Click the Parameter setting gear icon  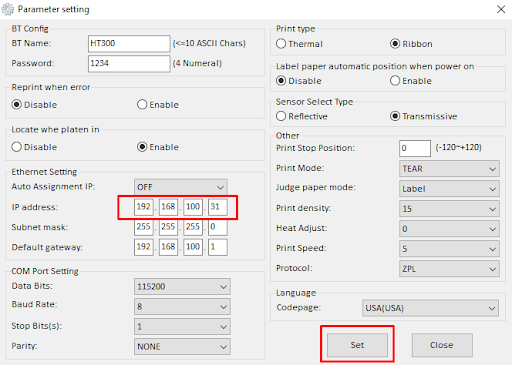click(x=8, y=9)
